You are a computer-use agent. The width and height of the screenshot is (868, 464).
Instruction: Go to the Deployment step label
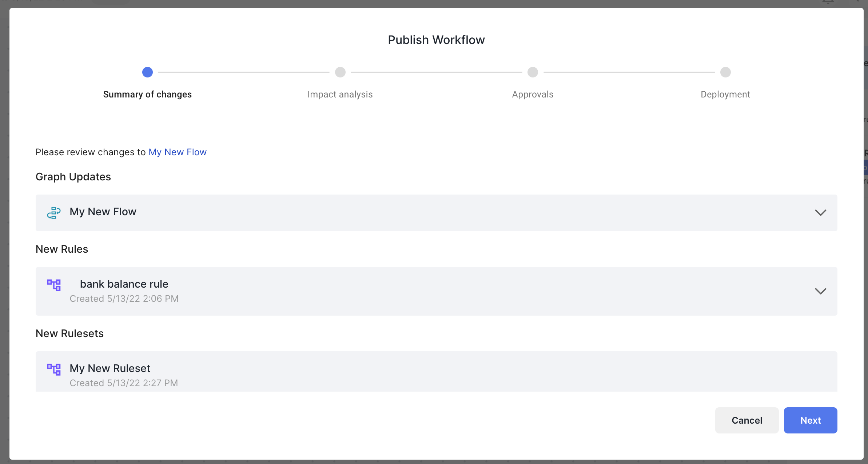725,95
